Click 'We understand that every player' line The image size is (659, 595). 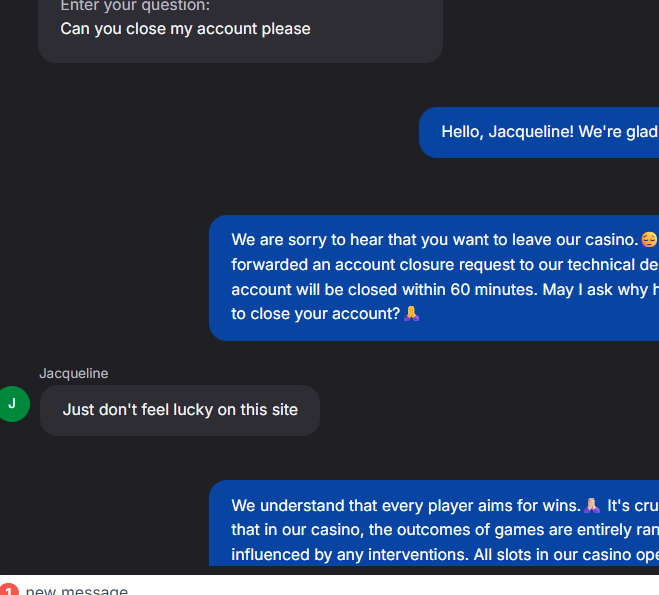(x=406, y=505)
